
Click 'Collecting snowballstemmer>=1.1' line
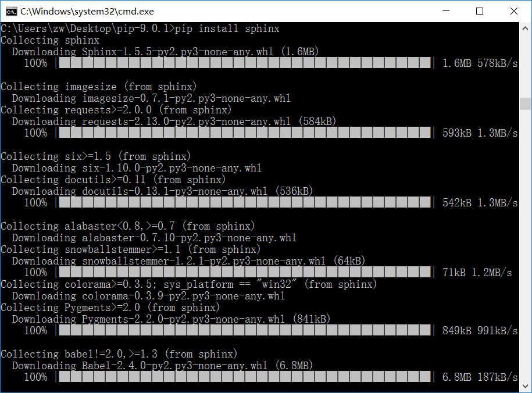(x=131, y=249)
